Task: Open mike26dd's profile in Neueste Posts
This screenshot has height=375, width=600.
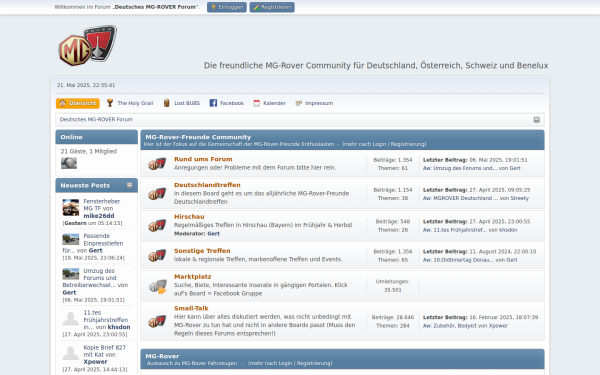Action: [99, 216]
